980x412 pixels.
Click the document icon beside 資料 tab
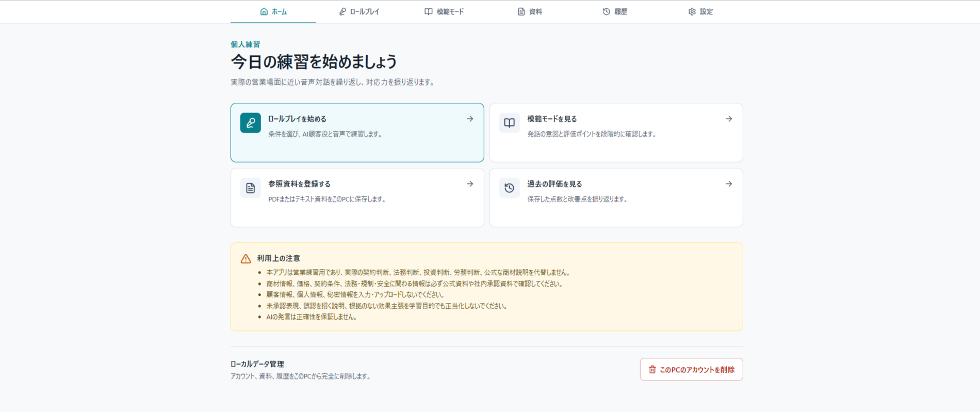521,11
